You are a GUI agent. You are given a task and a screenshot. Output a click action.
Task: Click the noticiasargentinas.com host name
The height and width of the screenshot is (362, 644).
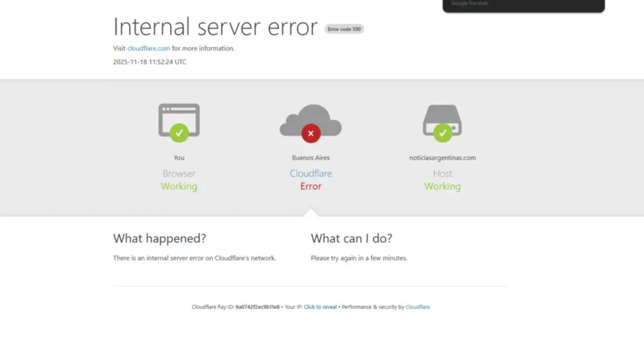442,158
